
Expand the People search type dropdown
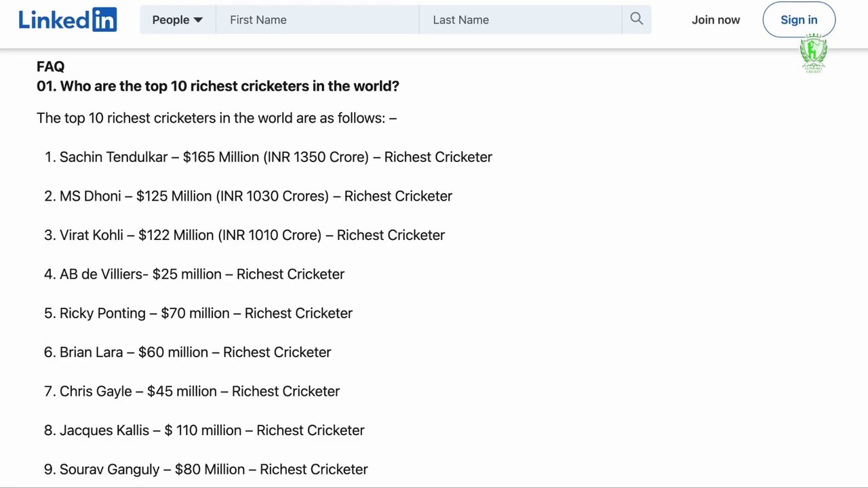(x=178, y=20)
